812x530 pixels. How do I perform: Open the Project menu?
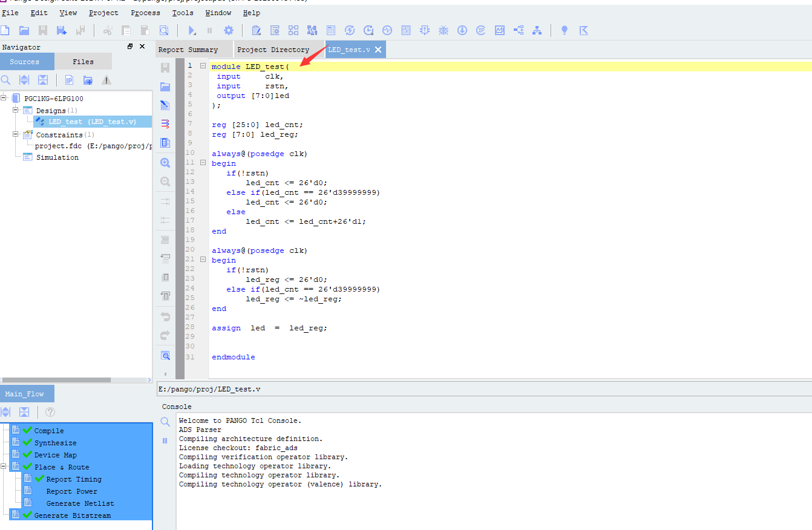tap(103, 13)
